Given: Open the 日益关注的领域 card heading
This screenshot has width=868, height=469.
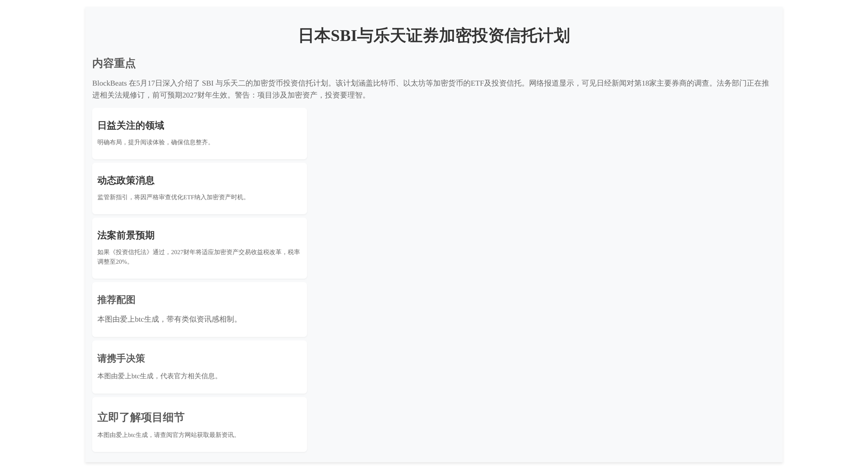Looking at the screenshot, I should (x=131, y=126).
